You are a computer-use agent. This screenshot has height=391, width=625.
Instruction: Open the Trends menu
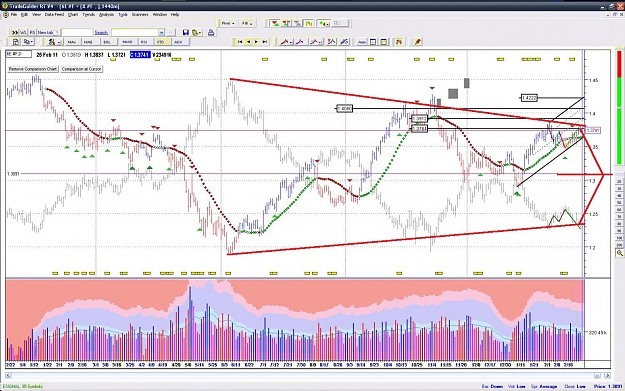[x=88, y=14]
